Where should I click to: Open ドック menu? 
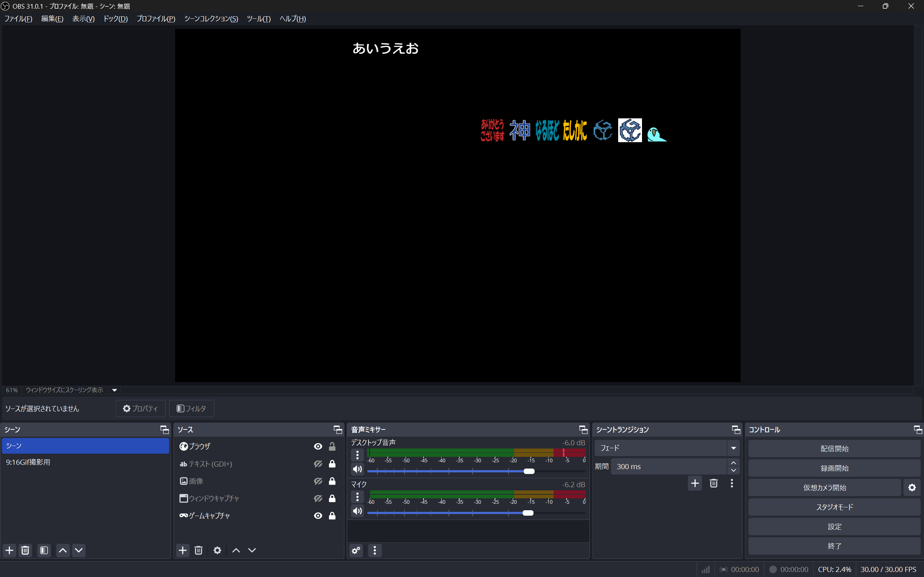pos(115,19)
